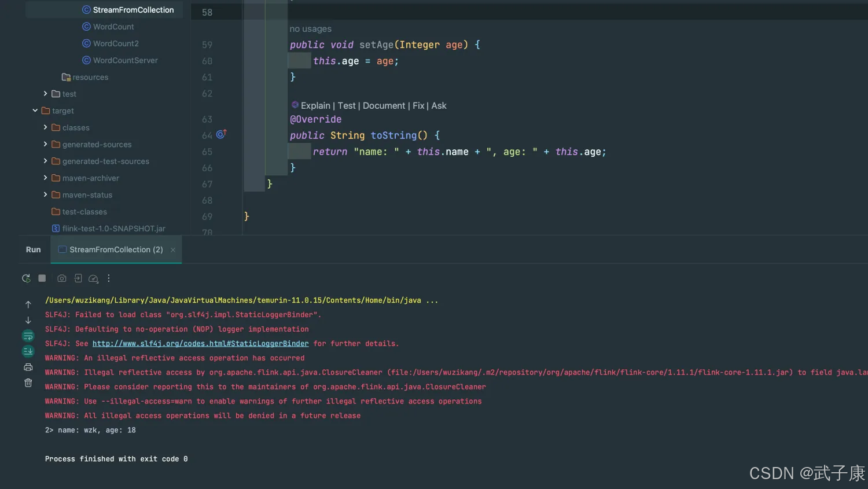Expand the maven-archiver folder

coord(45,178)
